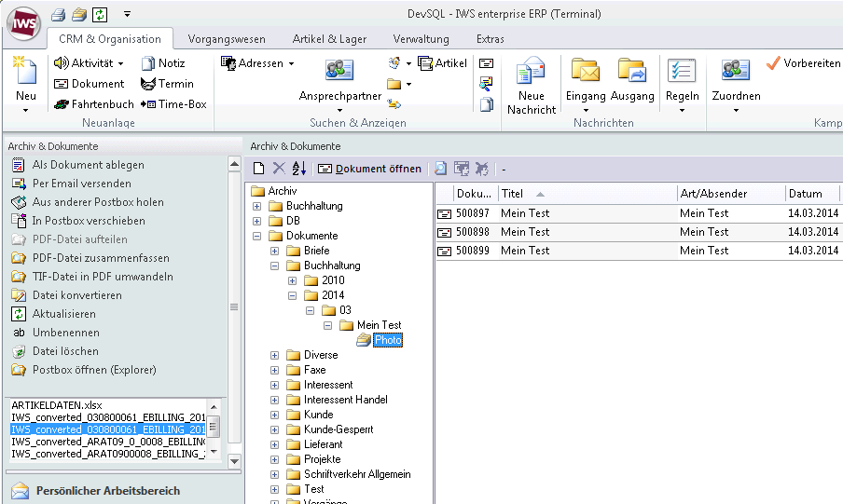Click the Zuordnen icon
843x504 pixels.
(x=736, y=71)
